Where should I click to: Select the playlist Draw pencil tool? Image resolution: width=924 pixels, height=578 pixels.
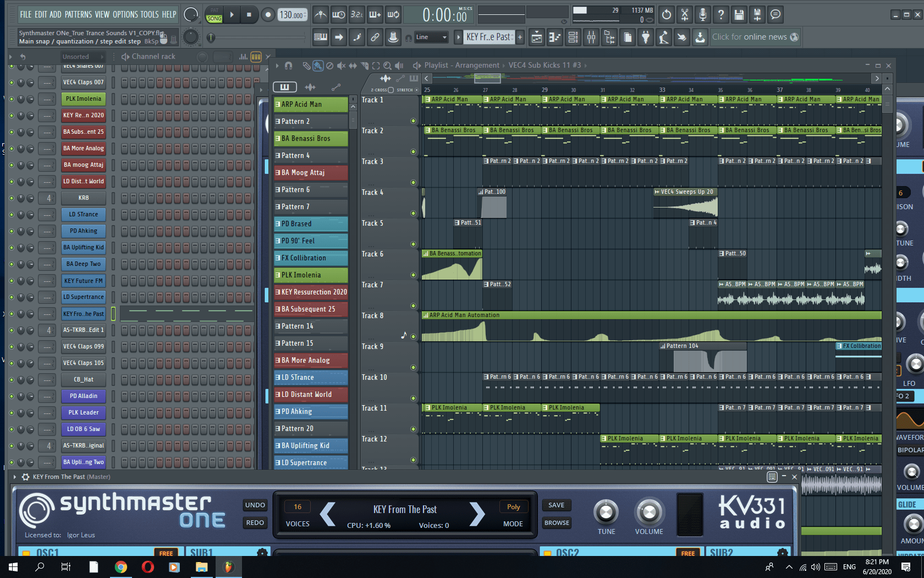(x=306, y=66)
